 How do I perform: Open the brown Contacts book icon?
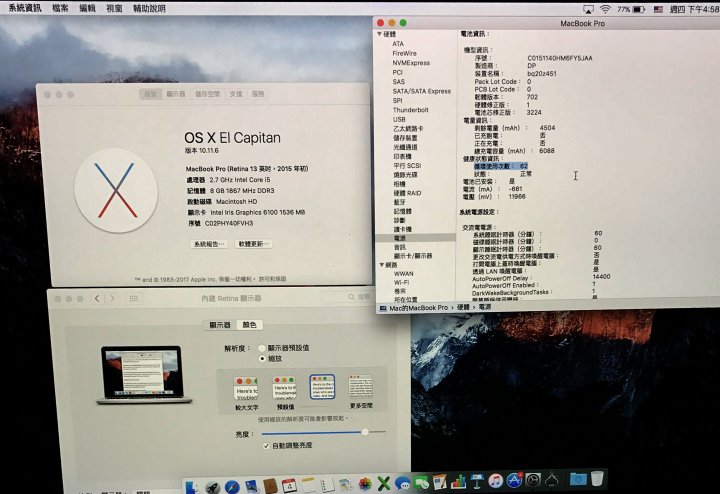coord(270,486)
